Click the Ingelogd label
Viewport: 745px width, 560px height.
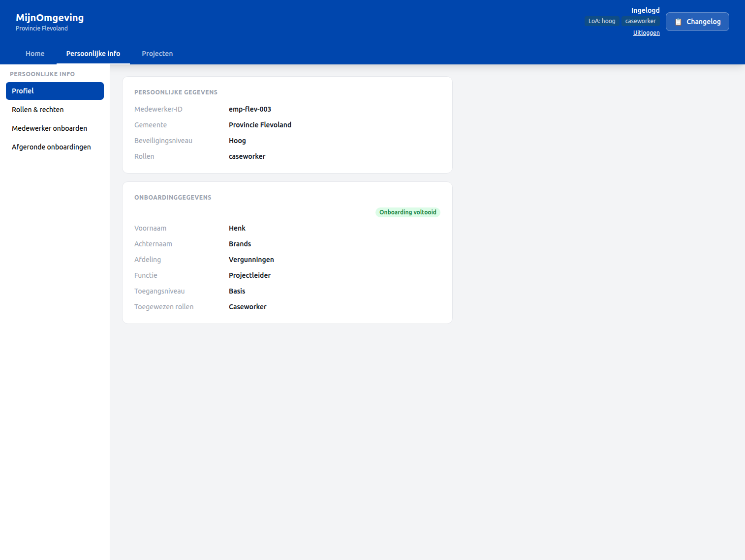645,10
